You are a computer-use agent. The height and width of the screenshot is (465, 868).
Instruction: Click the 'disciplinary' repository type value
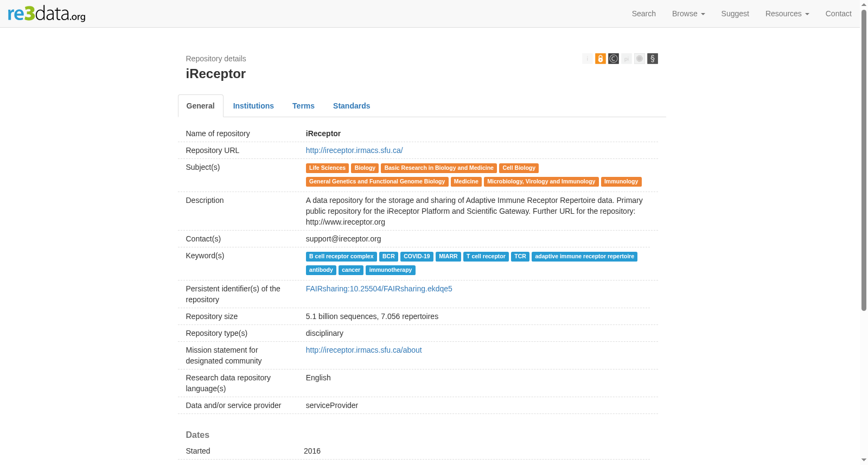[324, 333]
